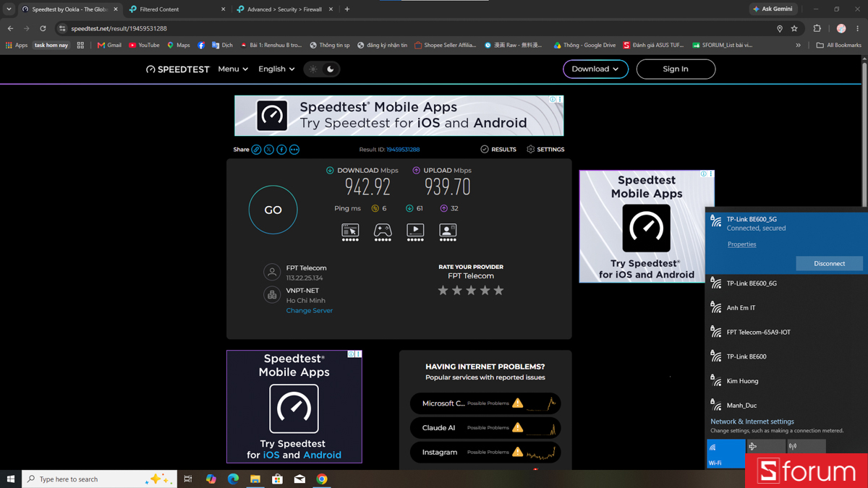This screenshot has height=488, width=868.
Task: Open Task View on taskbar
Action: click(x=188, y=479)
